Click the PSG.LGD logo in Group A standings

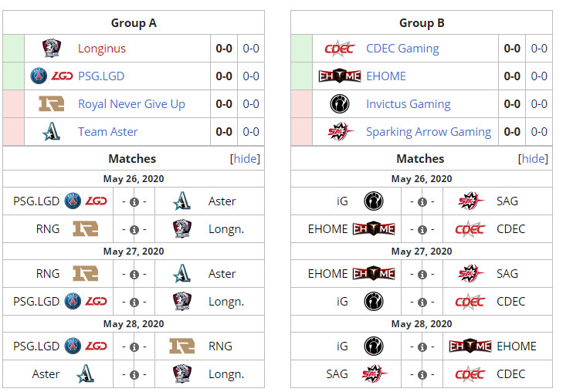pos(52,76)
